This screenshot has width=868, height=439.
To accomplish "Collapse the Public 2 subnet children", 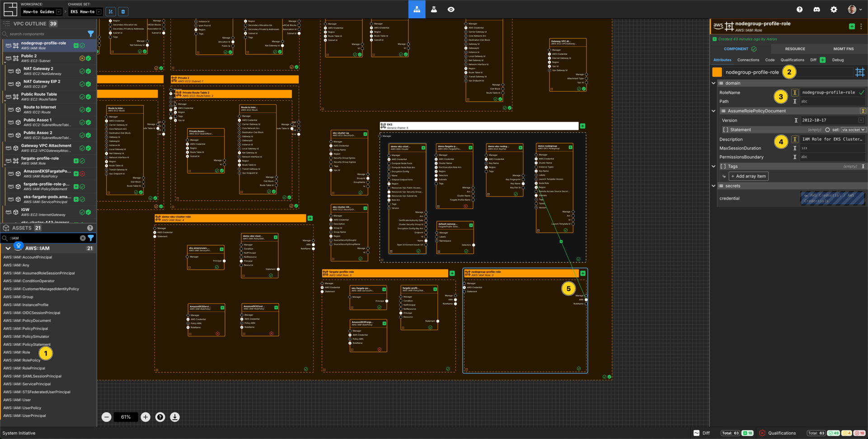I will coord(5,62).
